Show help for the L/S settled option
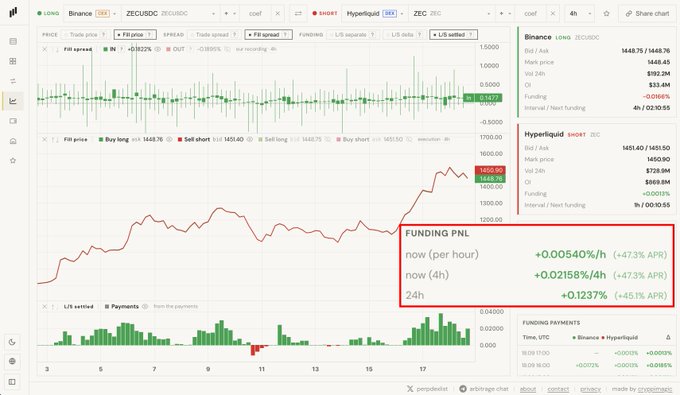680x395 pixels. tap(471, 35)
